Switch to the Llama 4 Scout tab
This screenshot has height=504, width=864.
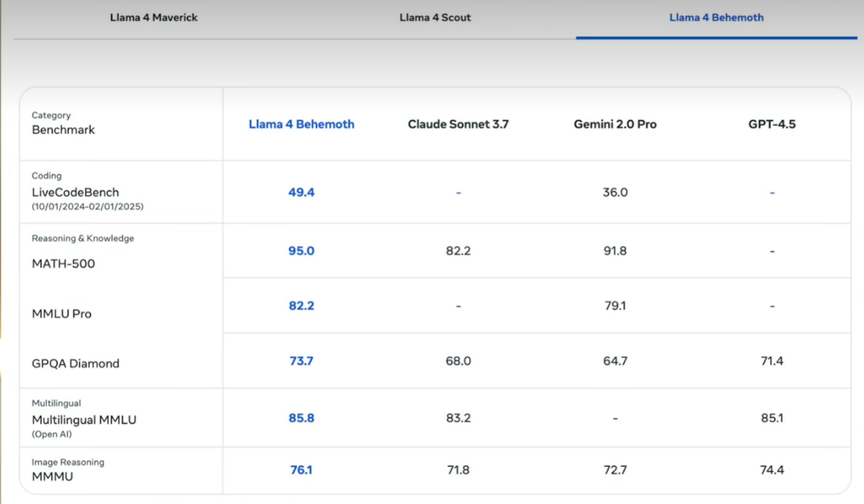pos(435,17)
